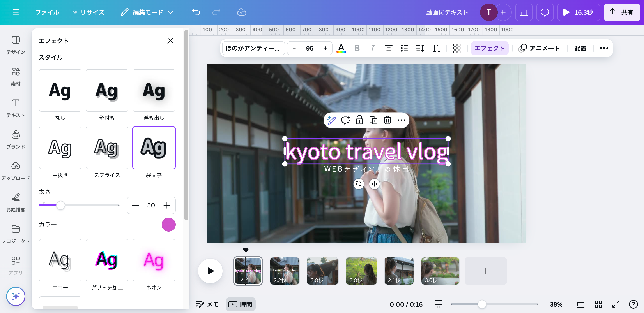Open the デザイン sidebar tab
644x313 pixels.
(x=16, y=45)
